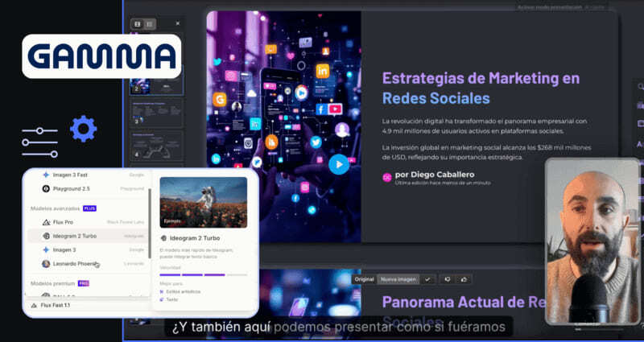Open slide 3 thumbnail in sidebar
Image resolution: width=644 pixels, height=342 pixels.
point(156,113)
